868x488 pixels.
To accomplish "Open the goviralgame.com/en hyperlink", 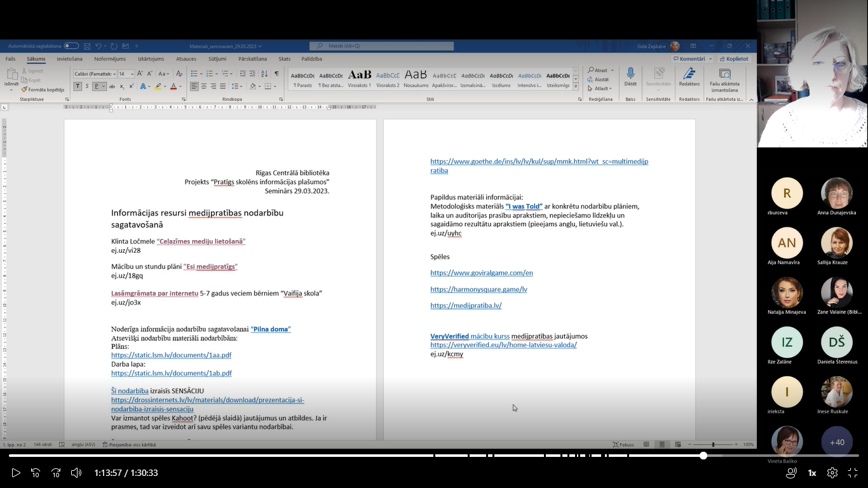I will 482,273.
